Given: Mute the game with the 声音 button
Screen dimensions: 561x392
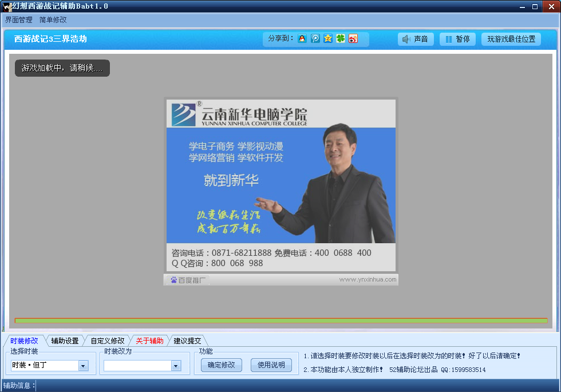Looking at the screenshot, I should 416,39.
